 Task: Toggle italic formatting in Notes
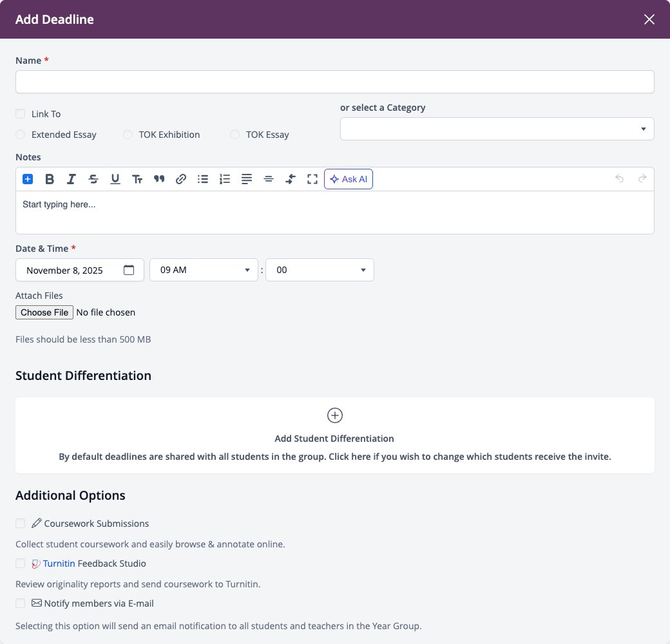[72, 179]
